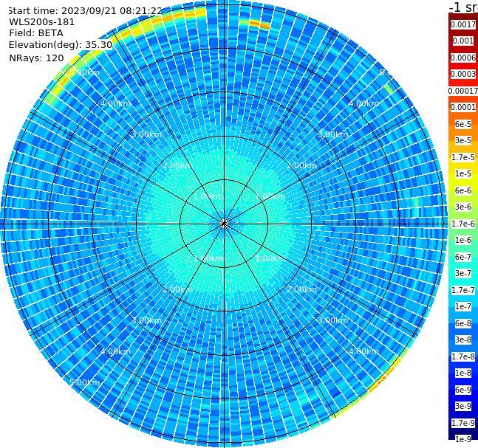478x448 pixels.
Task: Pick the 3e-7 colorbar value
Action: pos(462,273)
